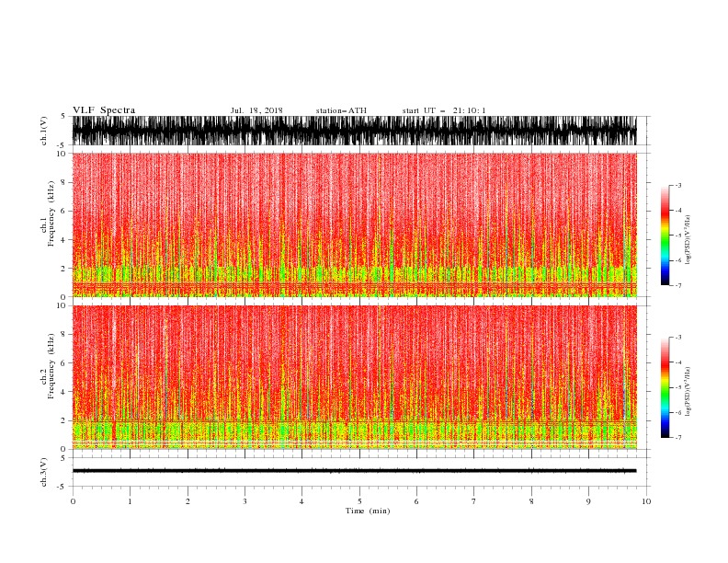Click the "9" tick on the time axis
This screenshot has width=728, height=563.
(588, 501)
